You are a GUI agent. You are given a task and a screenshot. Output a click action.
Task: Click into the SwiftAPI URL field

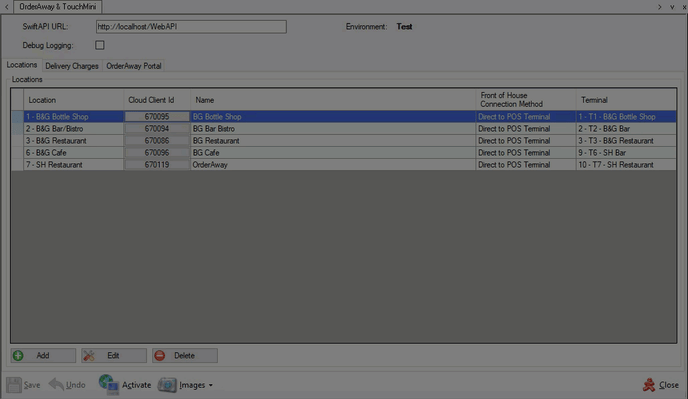click(x=191, y=27)
